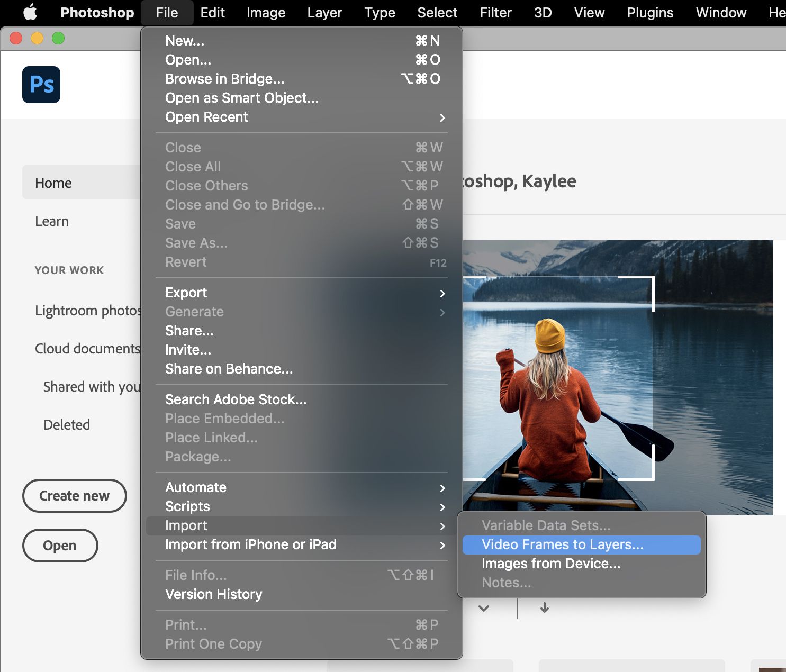Screen dimensions: 786x672
Task: Go to Home in the sidebar
Action: (x=82, y=183)
